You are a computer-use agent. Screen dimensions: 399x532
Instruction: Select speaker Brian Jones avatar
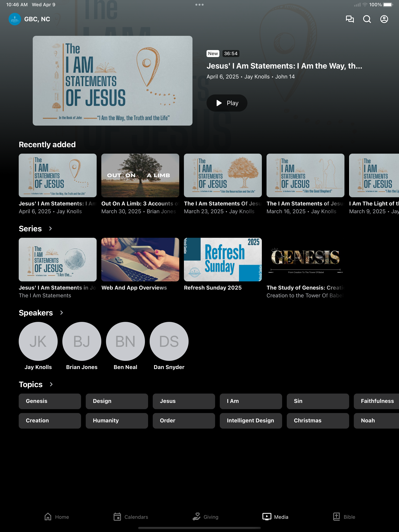82,341
